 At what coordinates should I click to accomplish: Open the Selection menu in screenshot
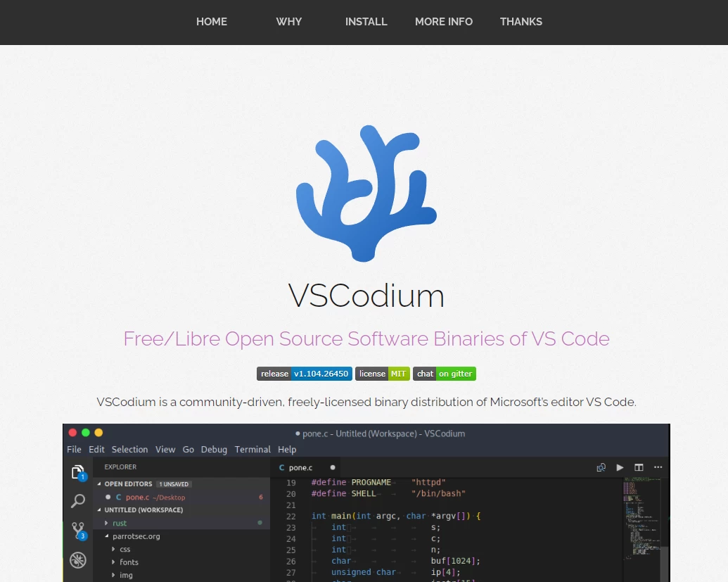pos(129,449)
